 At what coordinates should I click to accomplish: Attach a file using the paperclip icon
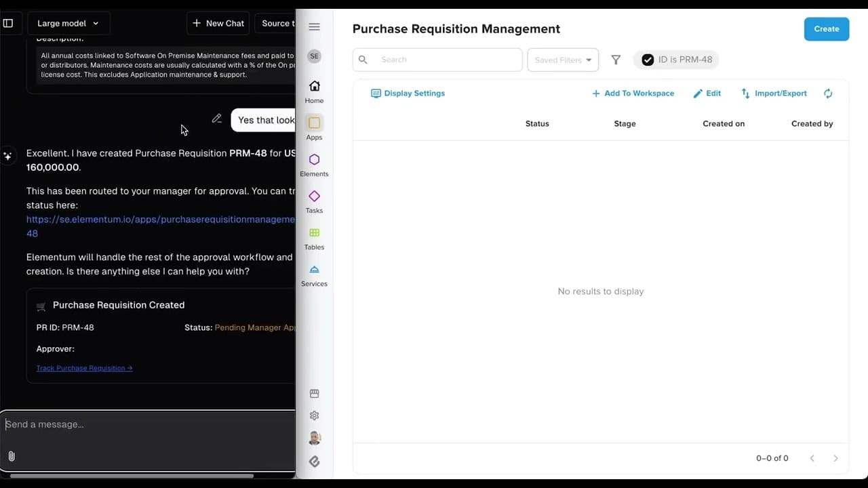click(10, 456)
